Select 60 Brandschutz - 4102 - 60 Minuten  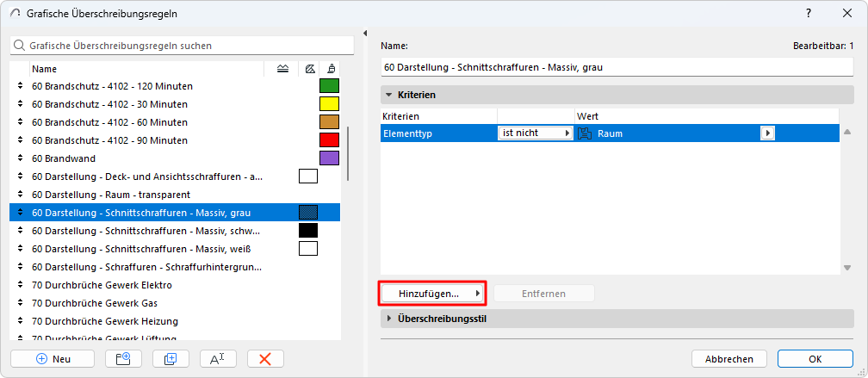pyautogui.click(x=109, y=121)
